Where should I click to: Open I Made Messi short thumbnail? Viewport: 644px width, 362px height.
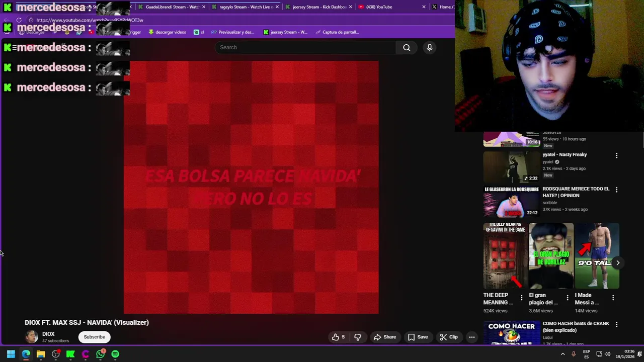point(597,255)
